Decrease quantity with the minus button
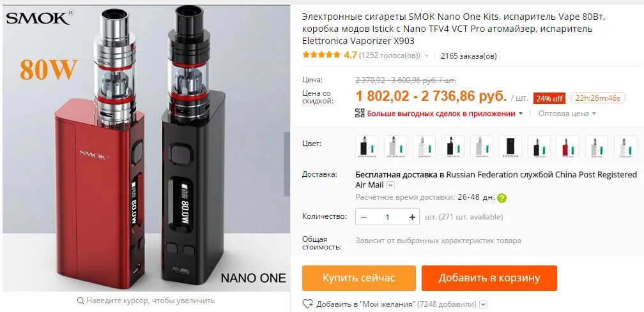 click(364, 218)
